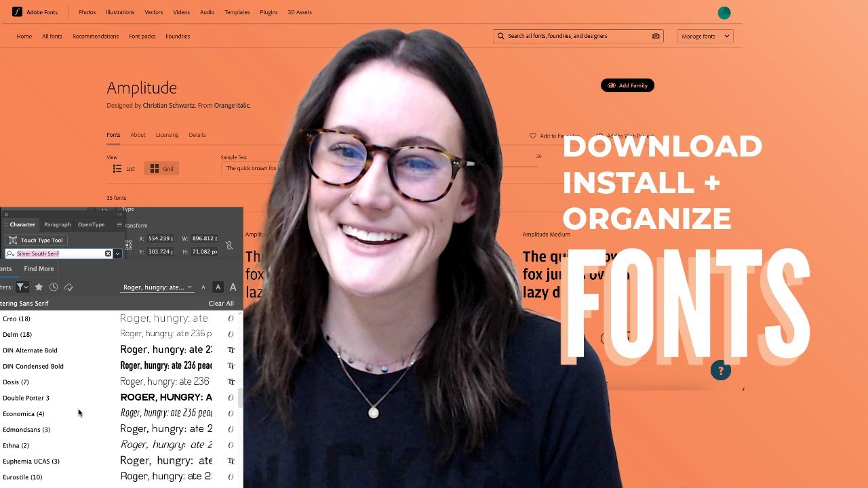Toggle show activated Adobe fonts cloud filter
This screenshot has height=488, width=868.
(x=68, y=287)
